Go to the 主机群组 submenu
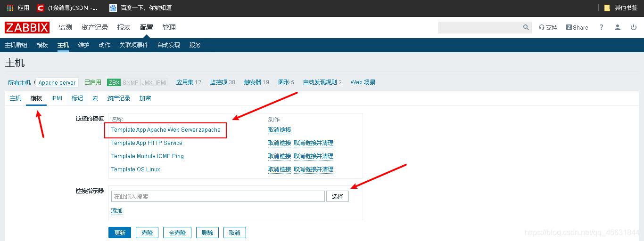644x241 pixels. [16, 45]
